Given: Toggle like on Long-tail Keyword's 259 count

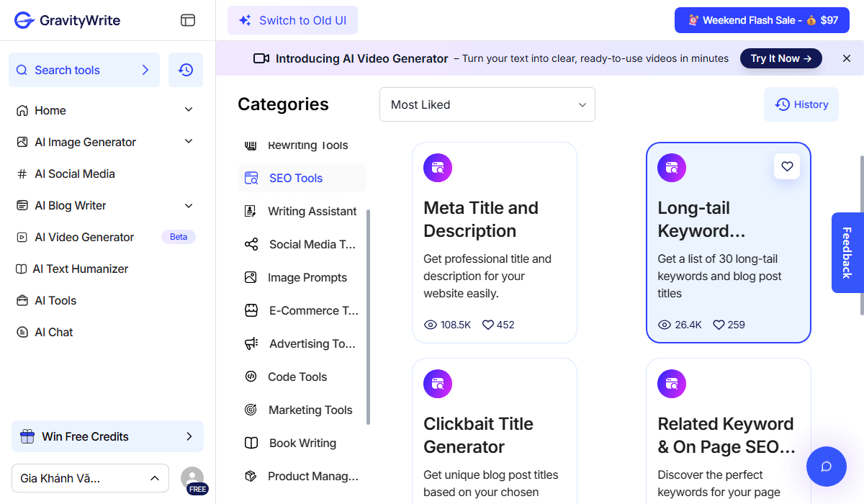Looking at the screenshot, I should point(719,325).
